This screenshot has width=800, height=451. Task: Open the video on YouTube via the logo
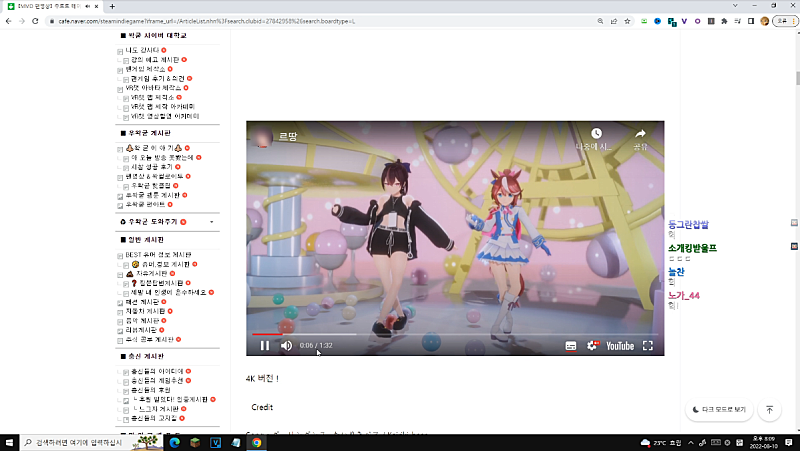tap(620, 346)
